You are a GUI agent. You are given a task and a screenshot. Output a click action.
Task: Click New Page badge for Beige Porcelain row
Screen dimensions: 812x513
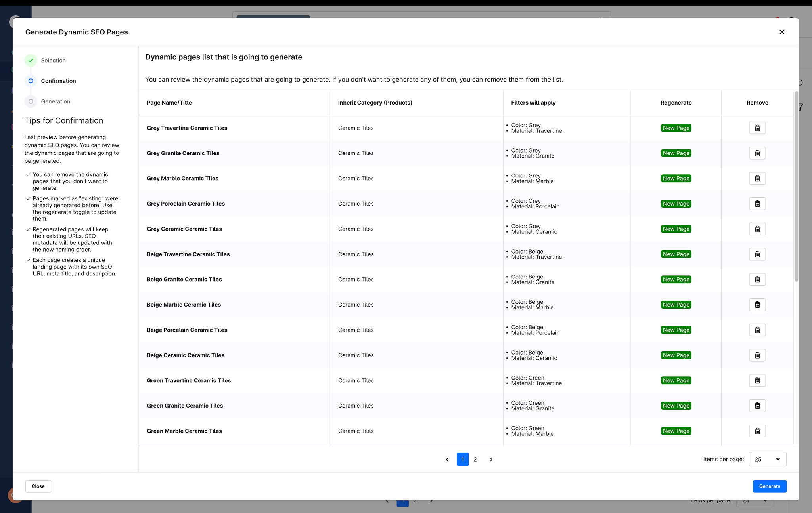coord(676,330)
